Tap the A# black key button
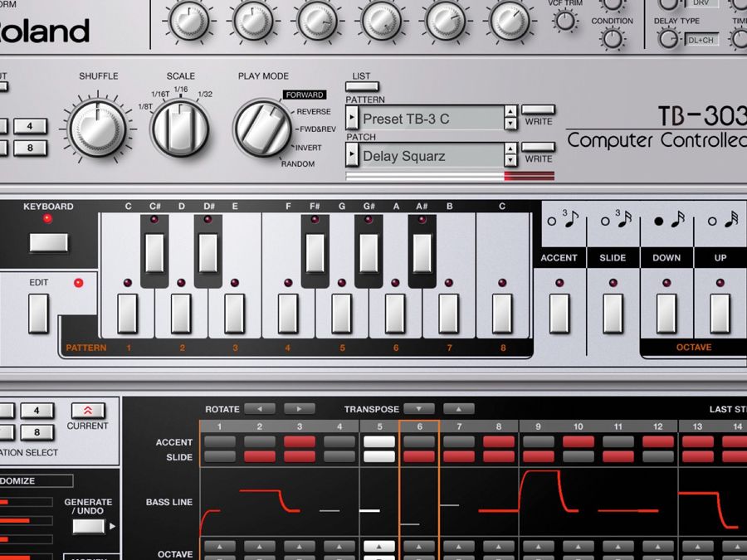Screen dimensions: 747x560 (422, 253)
